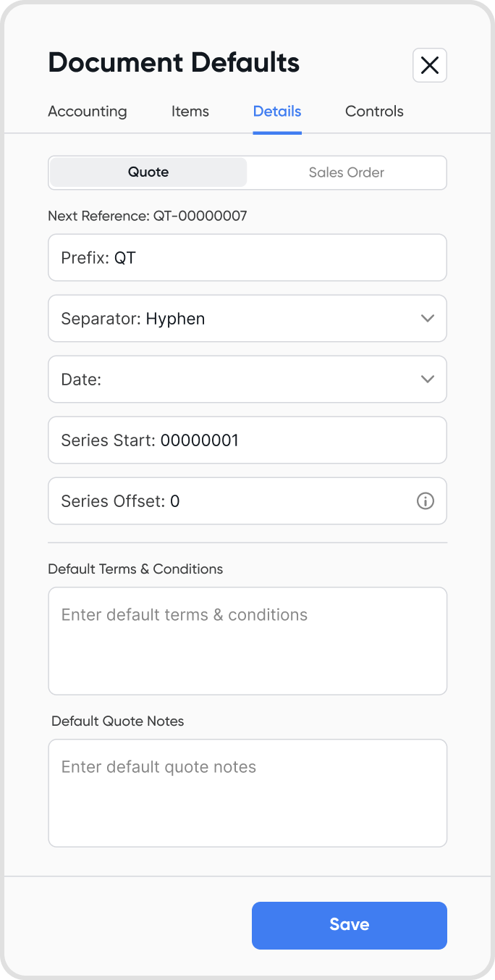This screenshot has height=980, width=495.
Task: Click the Document Defaults heading
Action: click(174, 63)
